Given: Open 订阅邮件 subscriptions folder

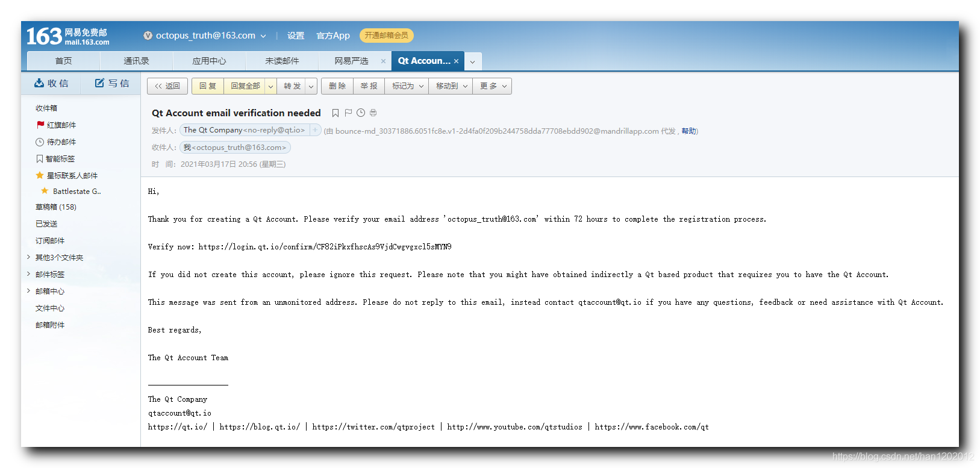Looking at the screenshot, I should (x=50, y=241).
